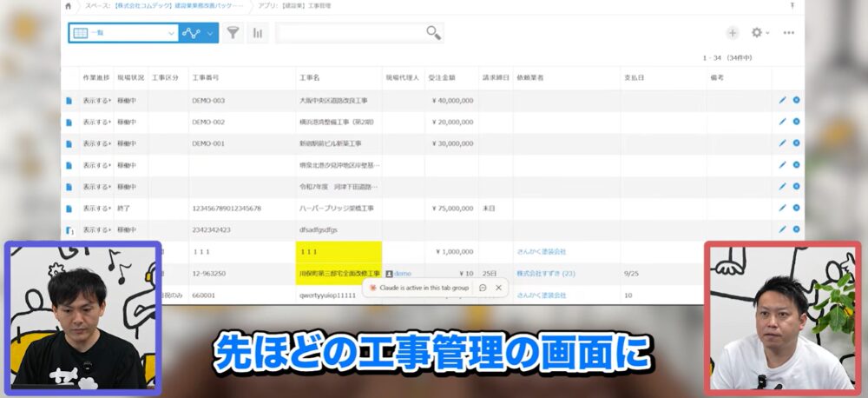The image size is (868, 398).
Task: Click the filter funnel icon
Action: pyautogui.click(x=233, y=33)
